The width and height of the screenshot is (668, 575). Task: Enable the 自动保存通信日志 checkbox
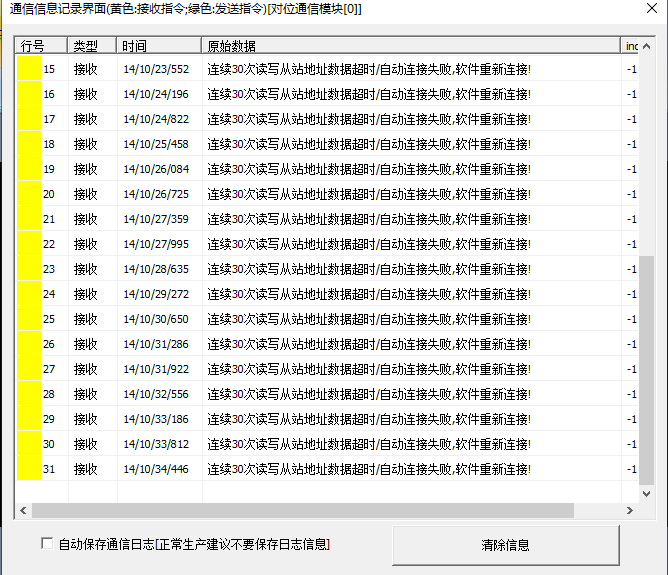pos(46,544)
